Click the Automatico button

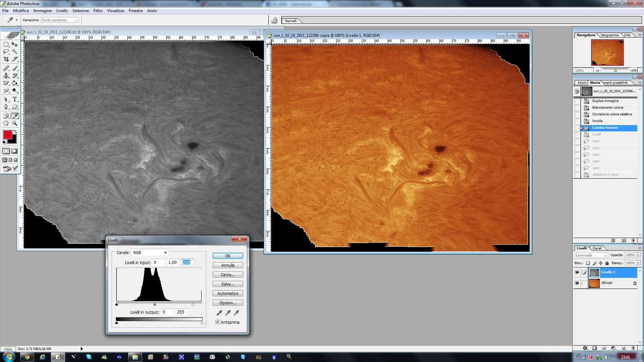click(x=228, y=294)
